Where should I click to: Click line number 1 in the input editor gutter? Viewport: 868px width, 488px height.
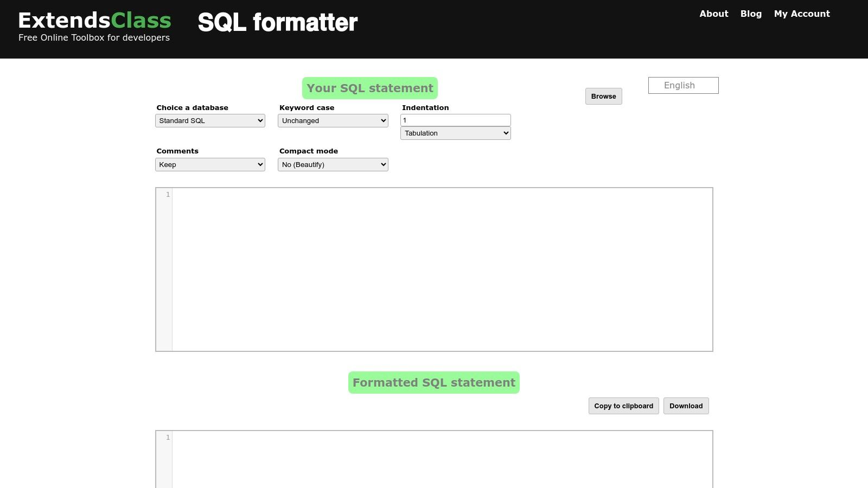tap(168, 194)
